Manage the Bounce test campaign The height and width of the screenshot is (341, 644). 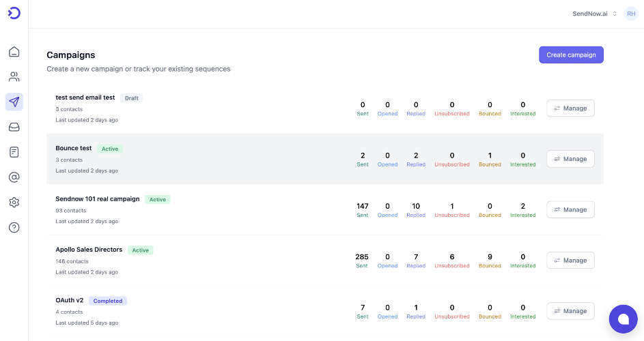pos(570,159)
